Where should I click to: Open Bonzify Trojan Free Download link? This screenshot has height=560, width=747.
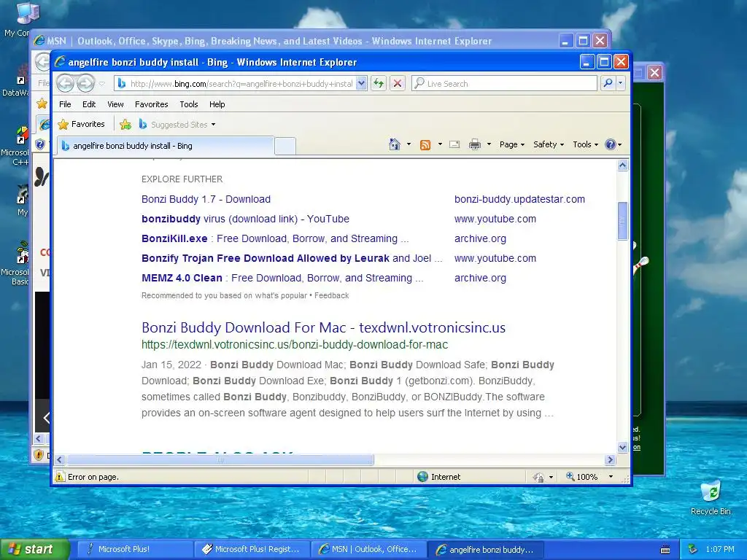click(292, 258)
